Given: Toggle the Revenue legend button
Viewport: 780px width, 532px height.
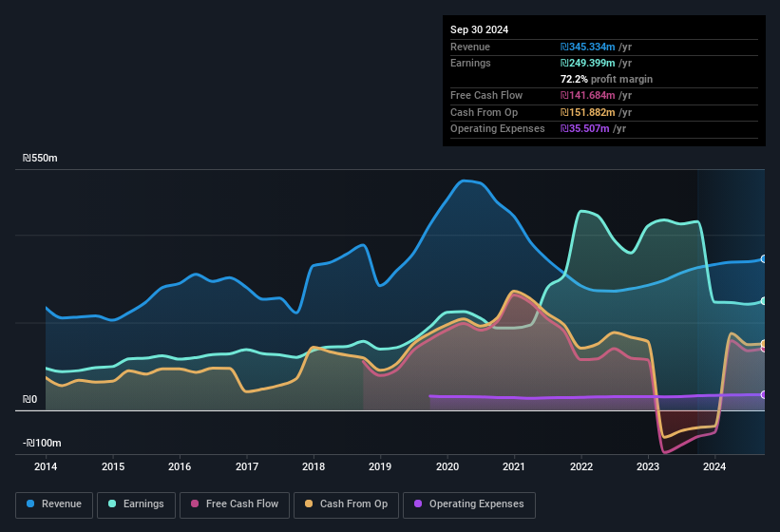Looking at the screenshot, I should coord(55,504).
